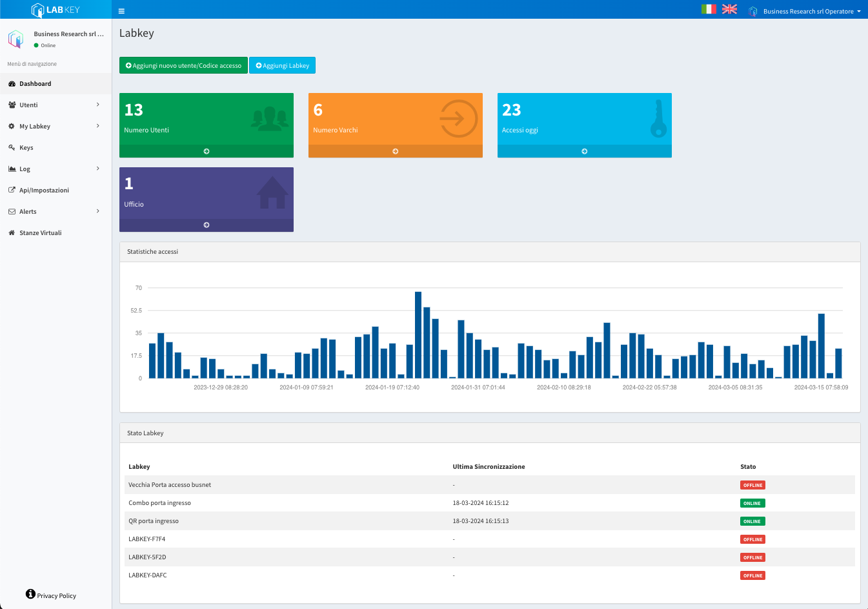Click the My Labkey gear icon
The image size is (868, 609).
tap(12, 127)
